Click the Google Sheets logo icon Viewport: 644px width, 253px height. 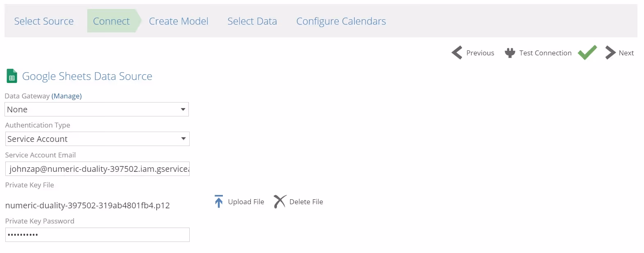[12, 76]
